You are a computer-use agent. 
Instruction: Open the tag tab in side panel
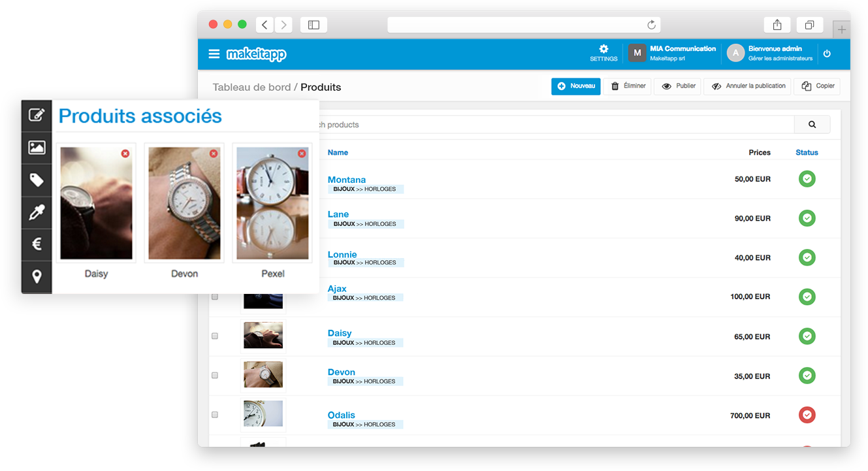[x=37, y=180]
